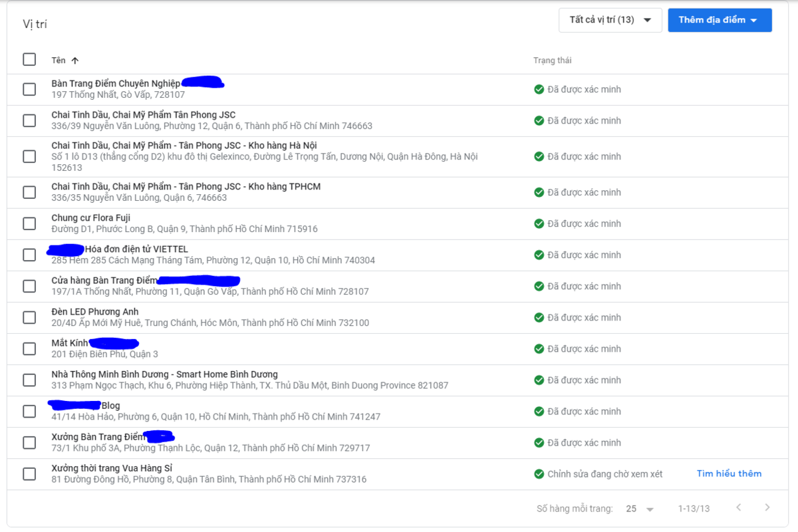
Task: Go to previous page chevron
Action: tap(739, 507)
